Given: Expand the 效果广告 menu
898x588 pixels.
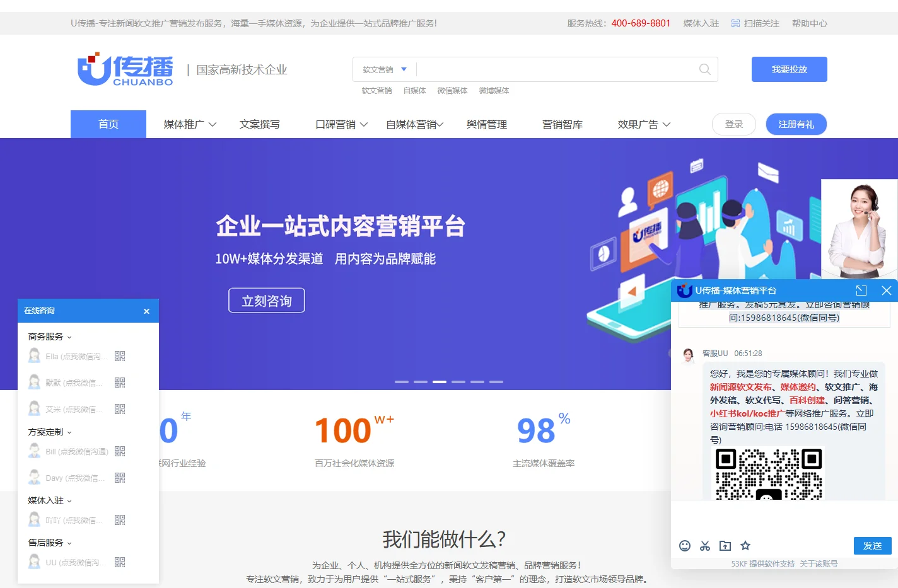Looking at the screenshot, I should [x=644, y=125].
